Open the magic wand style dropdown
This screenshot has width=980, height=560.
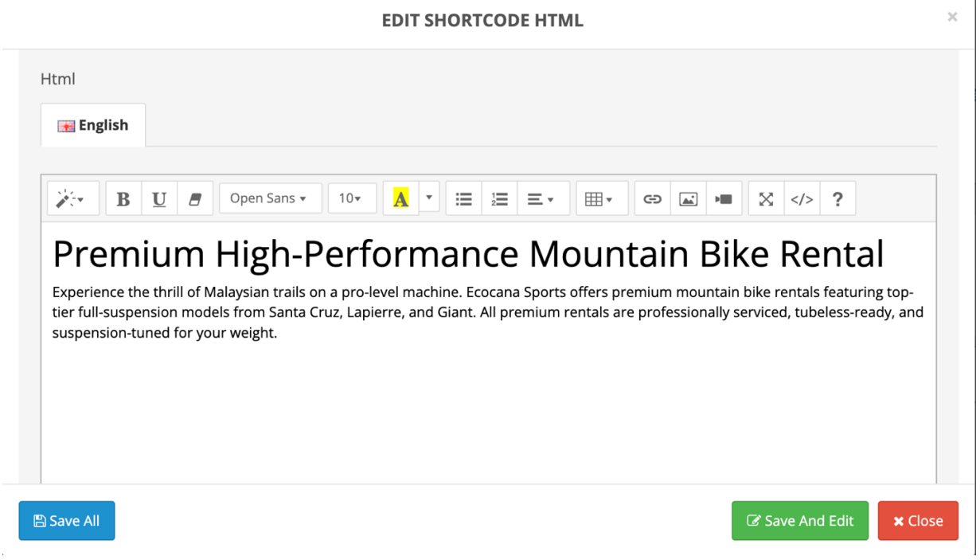click(72, 199)
